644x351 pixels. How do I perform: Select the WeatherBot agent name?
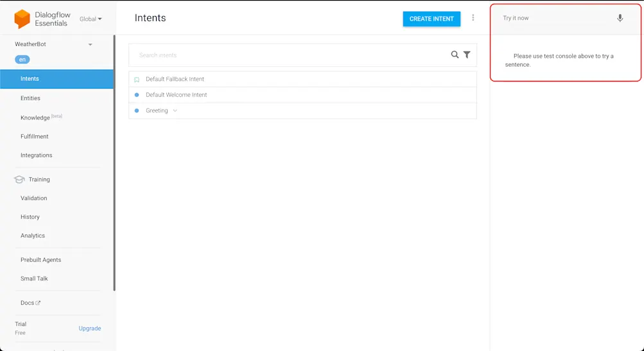point(30,44)
